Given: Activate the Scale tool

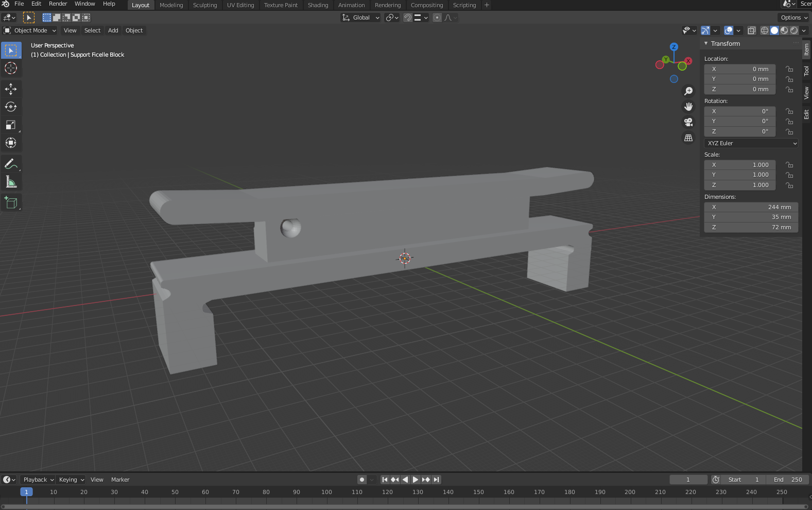Looking at the screenshot, I should click(x=11, y=125).
